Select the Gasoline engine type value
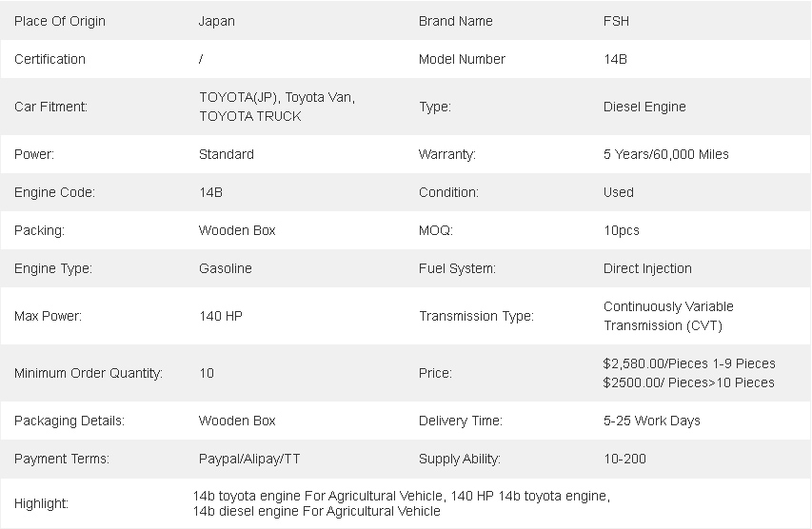The image size is (812, 529). pos(226,268)
